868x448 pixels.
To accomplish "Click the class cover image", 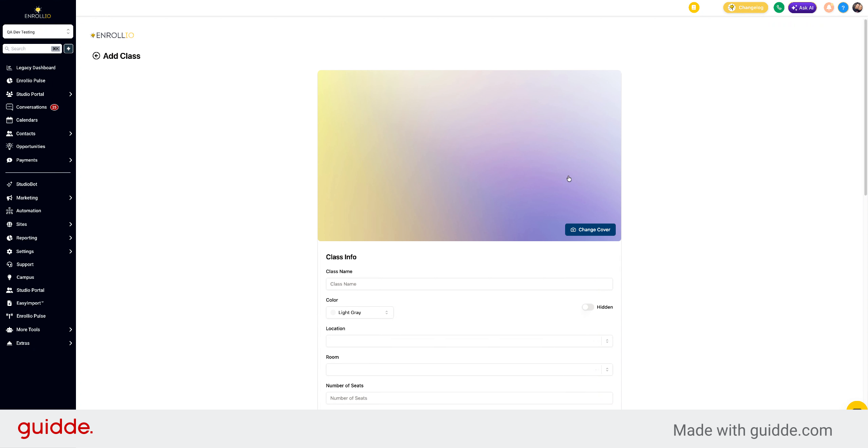I will point(469,156).
